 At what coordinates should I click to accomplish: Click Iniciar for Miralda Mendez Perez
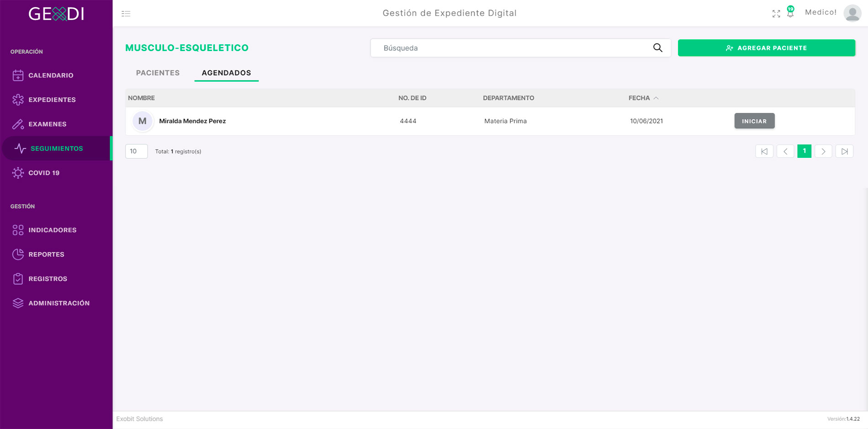[x=754, y=121]
